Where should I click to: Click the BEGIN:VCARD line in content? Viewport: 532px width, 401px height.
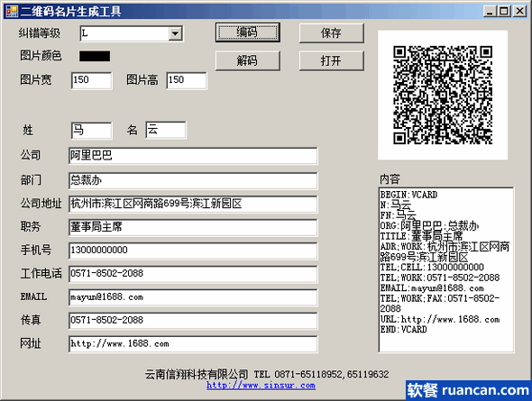tap(408, 195)
